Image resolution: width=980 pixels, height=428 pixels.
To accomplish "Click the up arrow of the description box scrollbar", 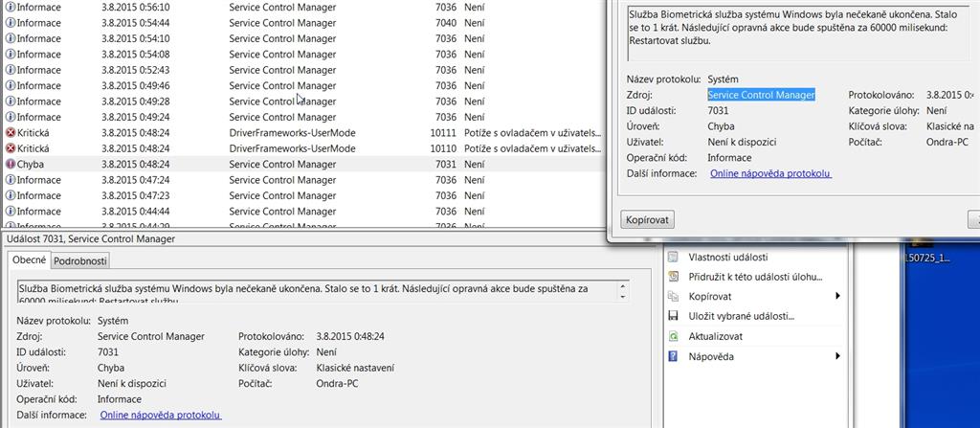I will click(x=622, y=286).
